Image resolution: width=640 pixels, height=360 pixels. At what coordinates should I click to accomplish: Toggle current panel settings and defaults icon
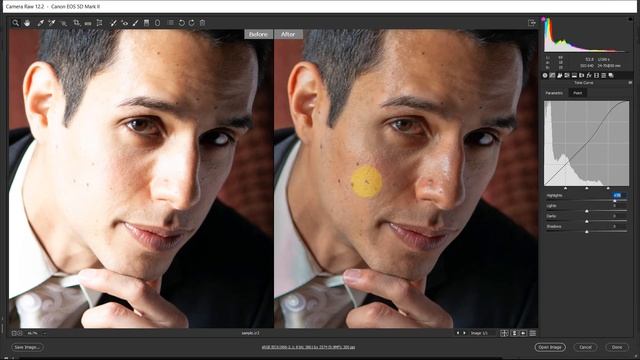click(533, 333)
